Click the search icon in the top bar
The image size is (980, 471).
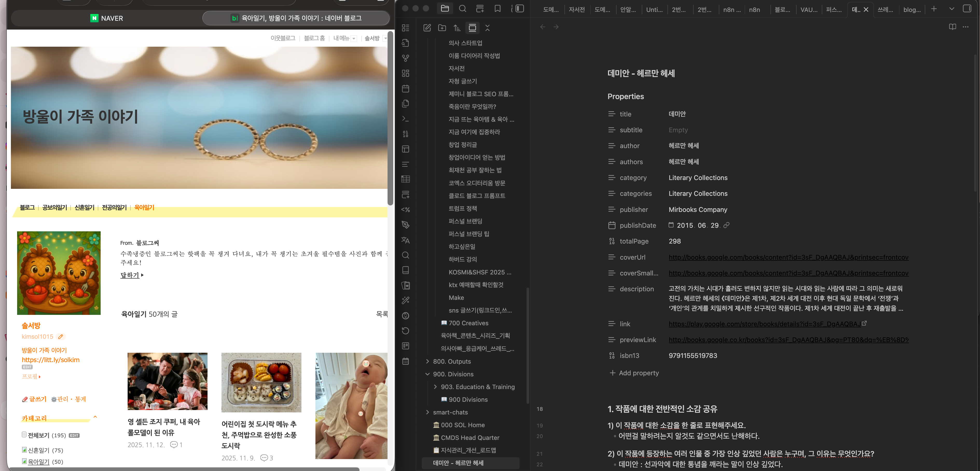[463, 9]
